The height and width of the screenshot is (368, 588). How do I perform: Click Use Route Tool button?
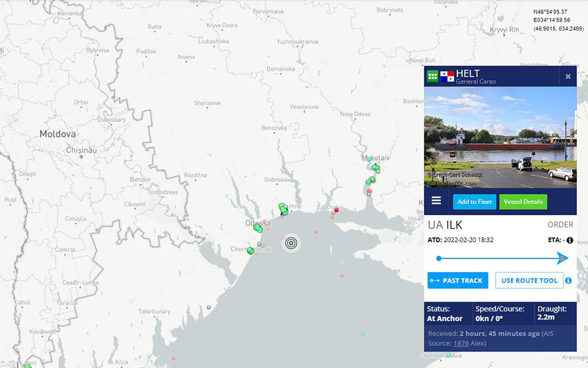click(529, 280)
